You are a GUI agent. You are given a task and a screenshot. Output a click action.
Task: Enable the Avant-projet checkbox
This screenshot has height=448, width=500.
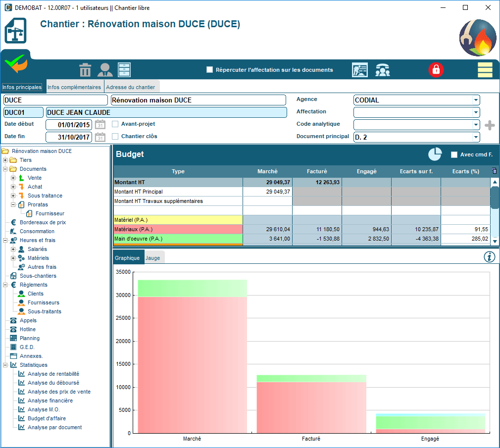tap(115, 124)
